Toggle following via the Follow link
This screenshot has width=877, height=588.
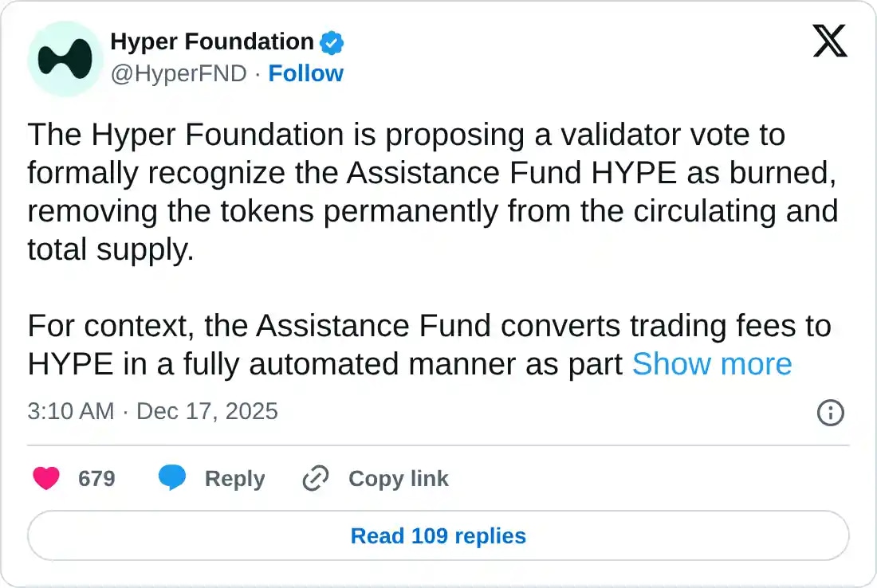[305, 73]
